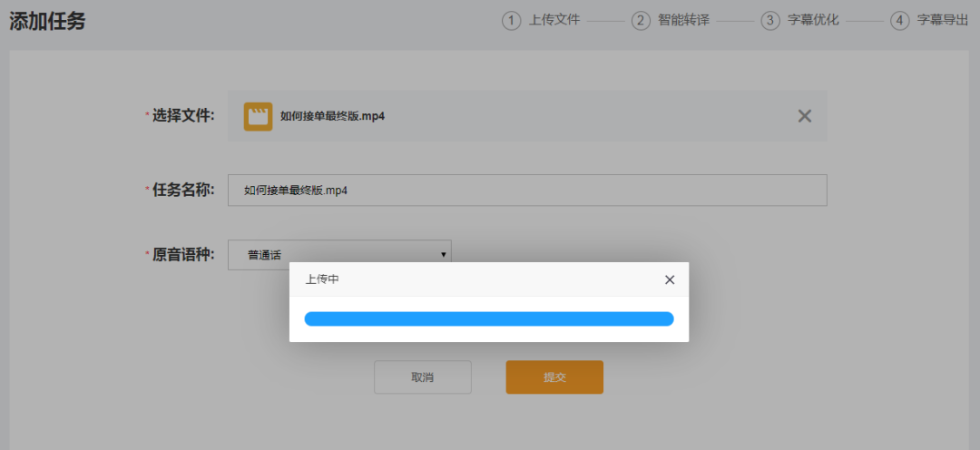Expand the 普通话 dropdown arrow

443,255
